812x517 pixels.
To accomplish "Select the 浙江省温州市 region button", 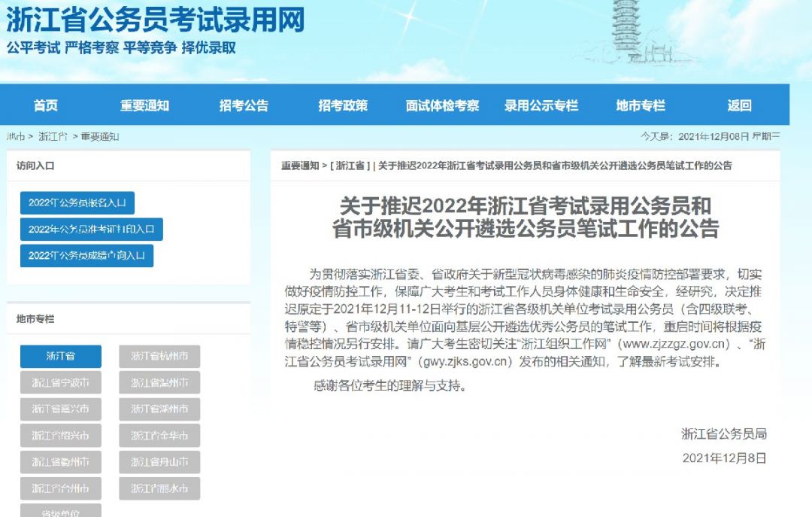I will (x=159, y=383).
